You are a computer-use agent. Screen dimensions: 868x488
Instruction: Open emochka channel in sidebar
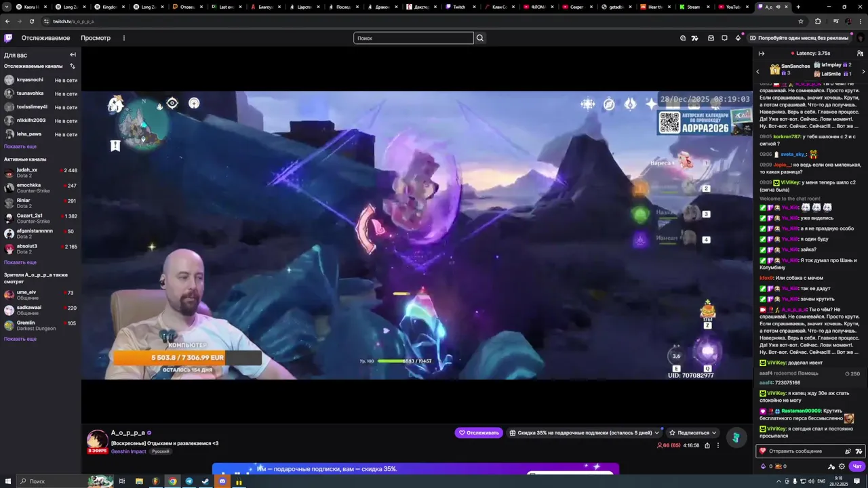[x=41, y=188]
